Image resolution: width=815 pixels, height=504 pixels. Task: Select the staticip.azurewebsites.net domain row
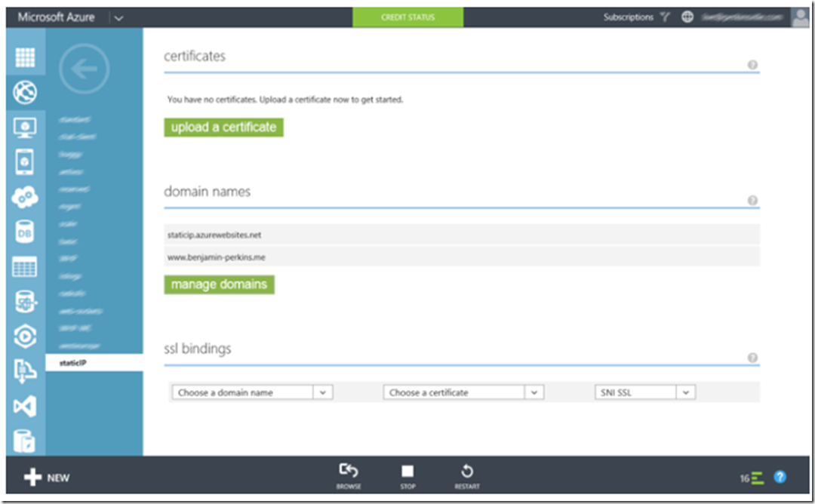coord(462,235)
